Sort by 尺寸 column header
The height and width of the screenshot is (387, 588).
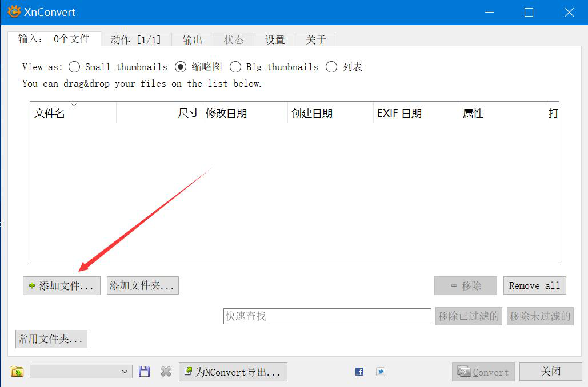(x=159, y=113)
